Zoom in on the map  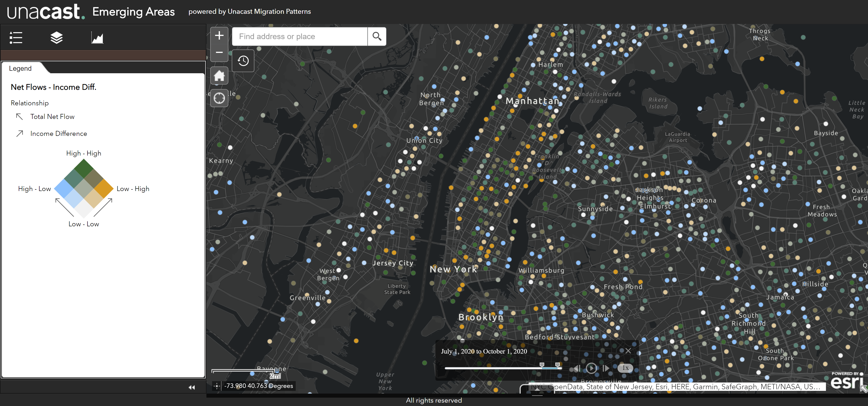click(219, 35)
